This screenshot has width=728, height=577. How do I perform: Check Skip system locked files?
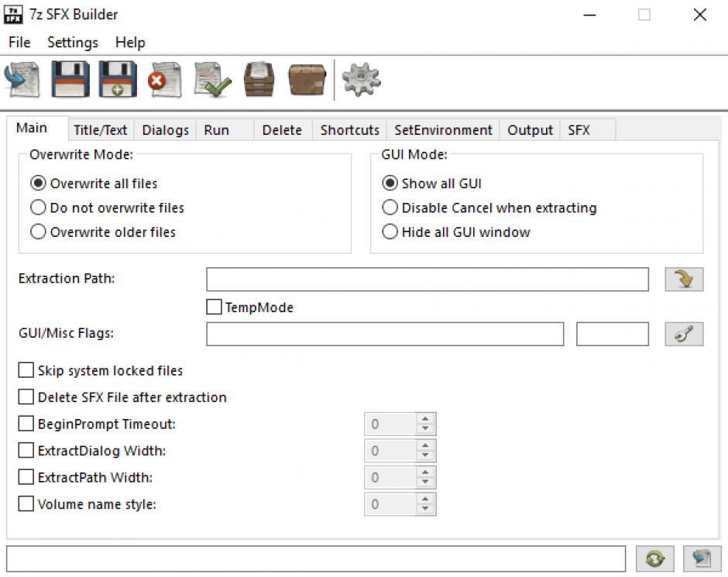[x=26, y=371]
